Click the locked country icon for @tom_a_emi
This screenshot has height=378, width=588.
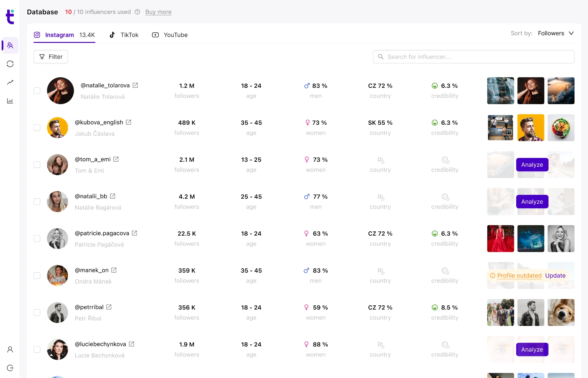tap(381, 160)
